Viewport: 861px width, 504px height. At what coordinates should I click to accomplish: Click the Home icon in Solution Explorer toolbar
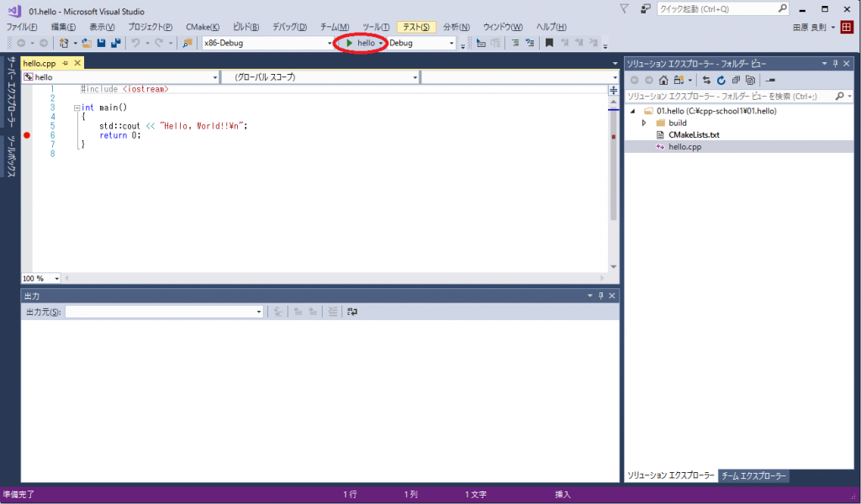coord(663,80)
